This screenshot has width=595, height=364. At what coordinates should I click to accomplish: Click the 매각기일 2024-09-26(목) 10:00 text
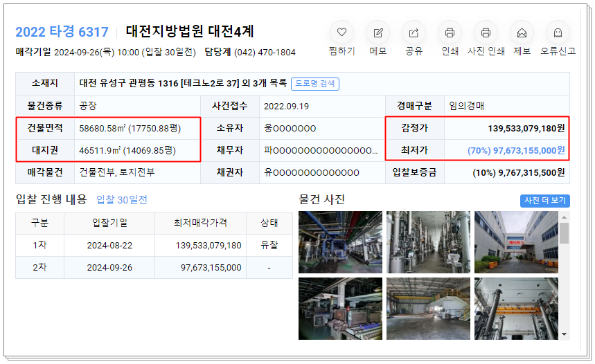pyautogui.click(x=78, y=53)
